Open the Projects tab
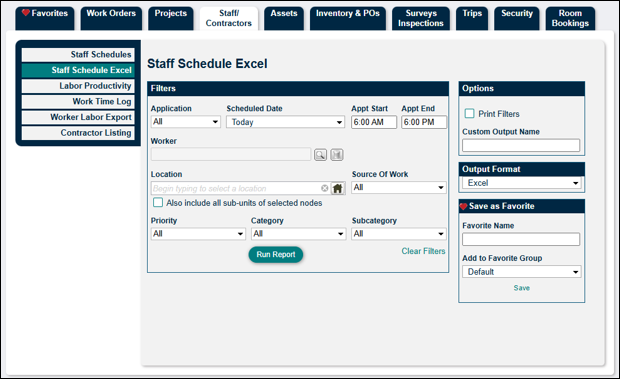The image size is (620, 379). [171, 18]
